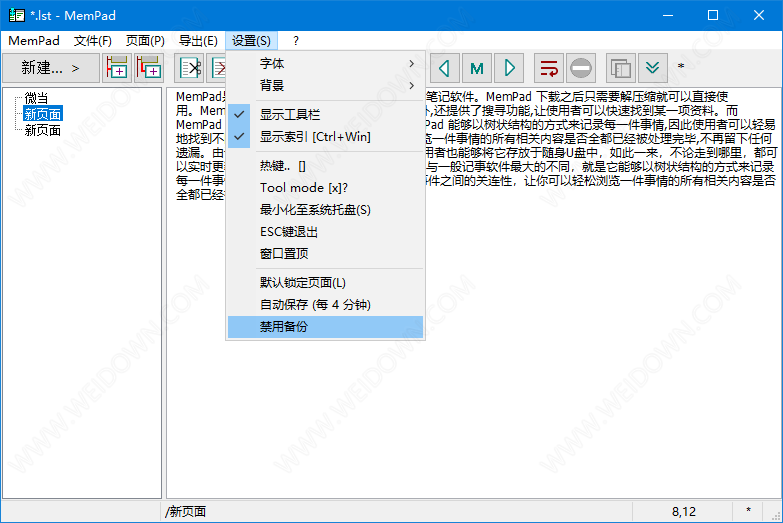Toggle 最小化至系统托盘(S) option
This screenshot has width=783, height=523.
pos(325,209)
